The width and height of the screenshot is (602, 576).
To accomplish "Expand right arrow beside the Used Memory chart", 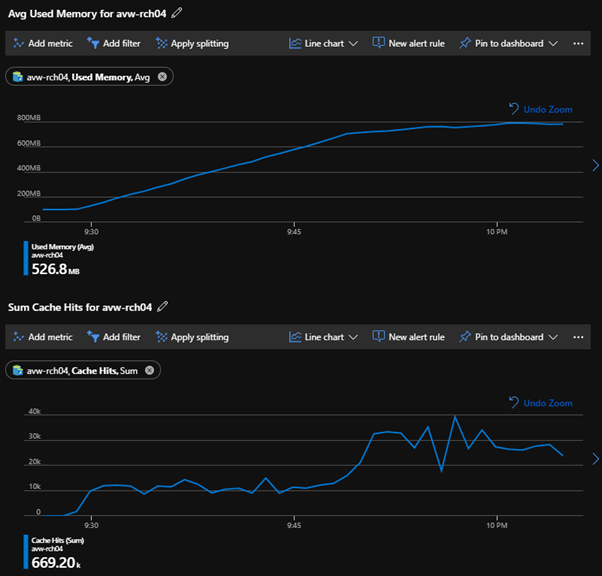I will [x=596, y=165].
